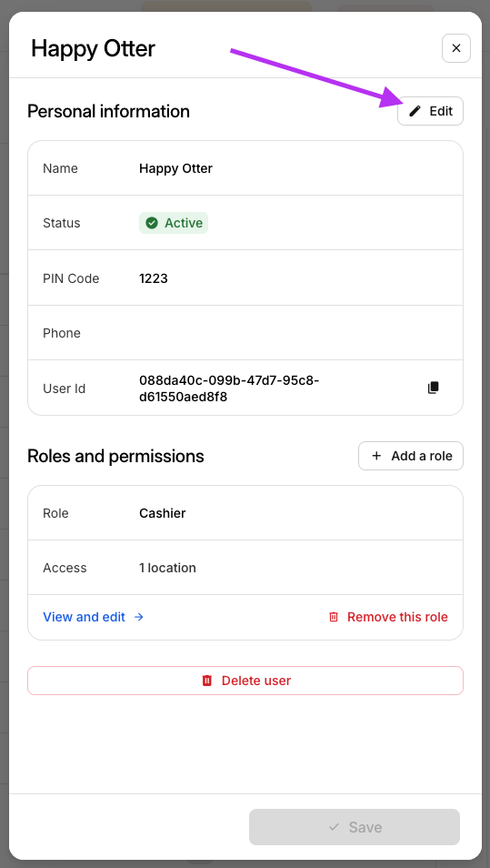Click the arrow icon after View and edit
490x868 pixels.
(139, 617)
